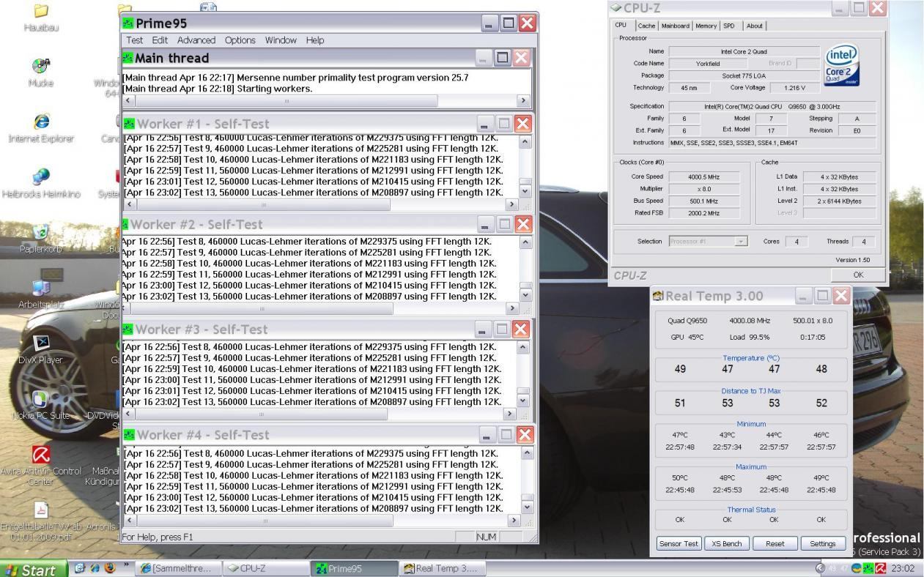Switch to the About tab in CPU-Z

click(x=755, y=26)
